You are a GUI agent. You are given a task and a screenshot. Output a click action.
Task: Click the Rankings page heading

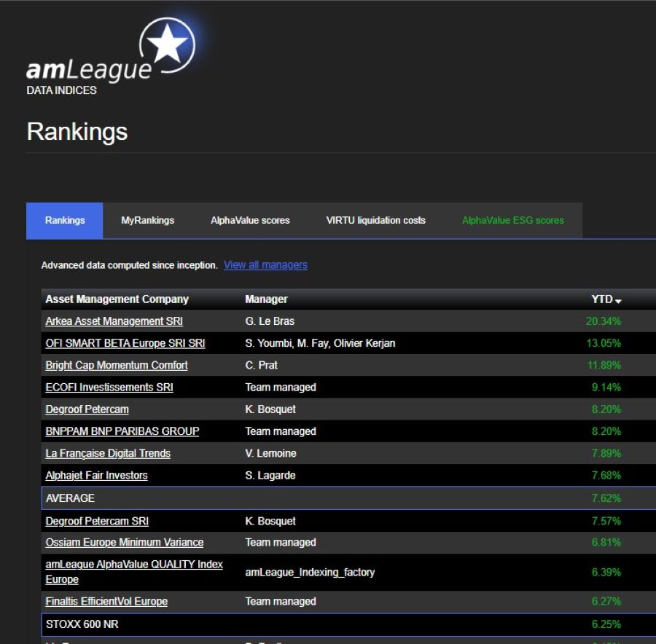tap(77, 132)
